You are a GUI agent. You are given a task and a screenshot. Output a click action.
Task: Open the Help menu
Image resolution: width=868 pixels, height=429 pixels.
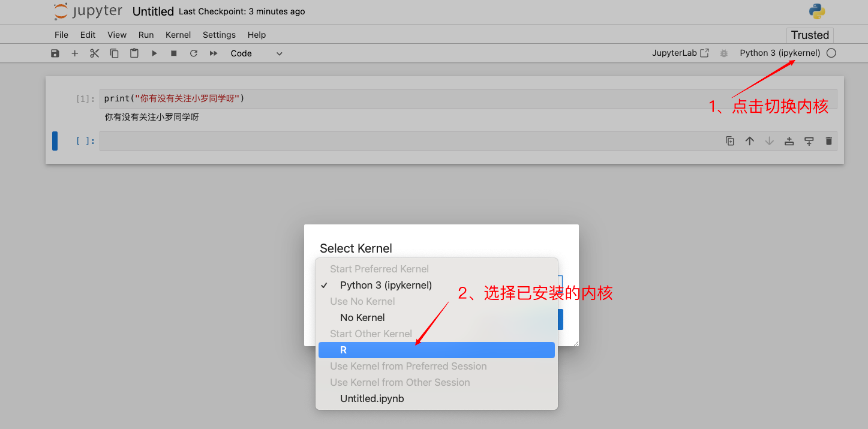click(x=257, y=35)
